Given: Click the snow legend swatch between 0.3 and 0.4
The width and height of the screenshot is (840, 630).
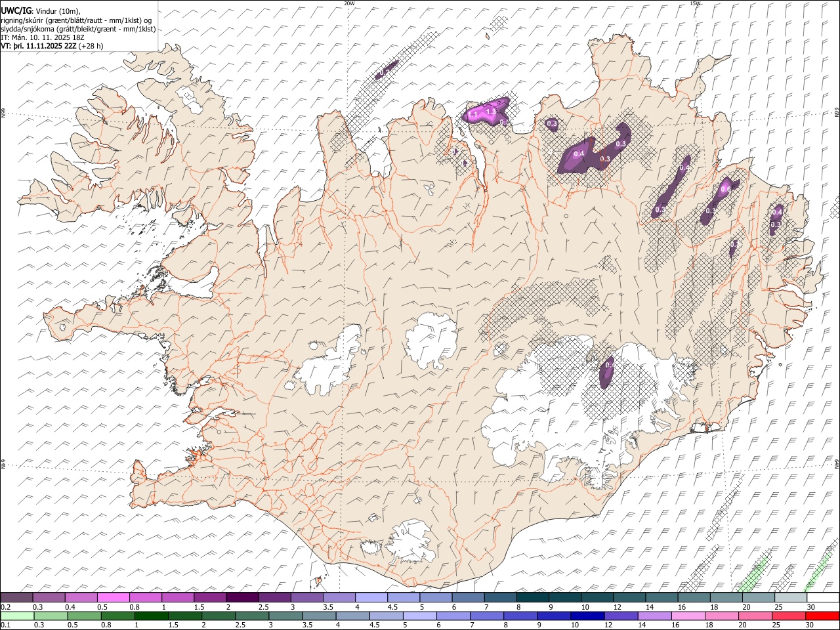Looking at the screenshot, I should coord(49,597).
